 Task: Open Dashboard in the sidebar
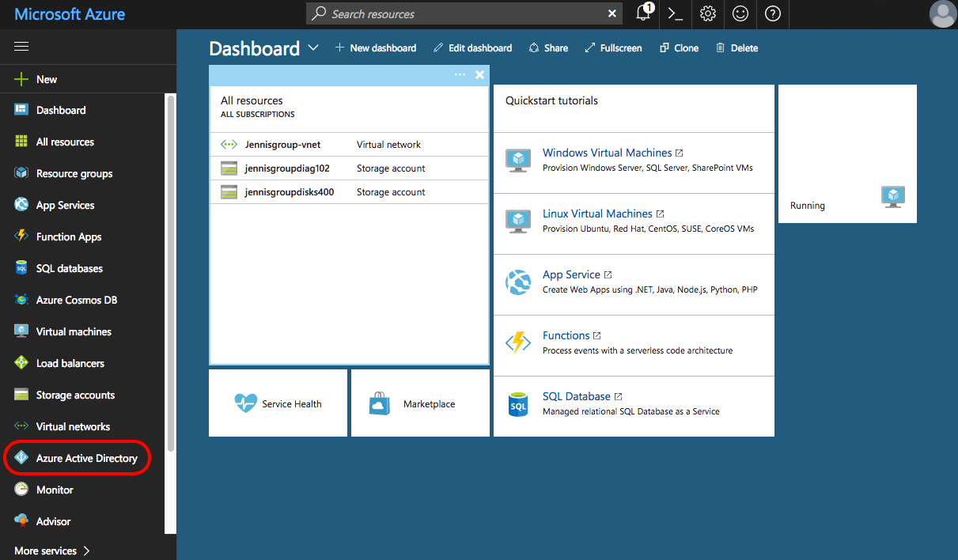click(x=61, y=110)
